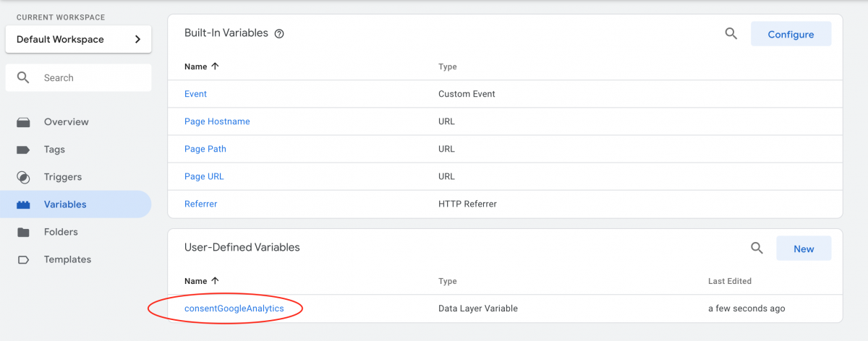Sort Built-In Variables by Name

click(x=202, y=66)
